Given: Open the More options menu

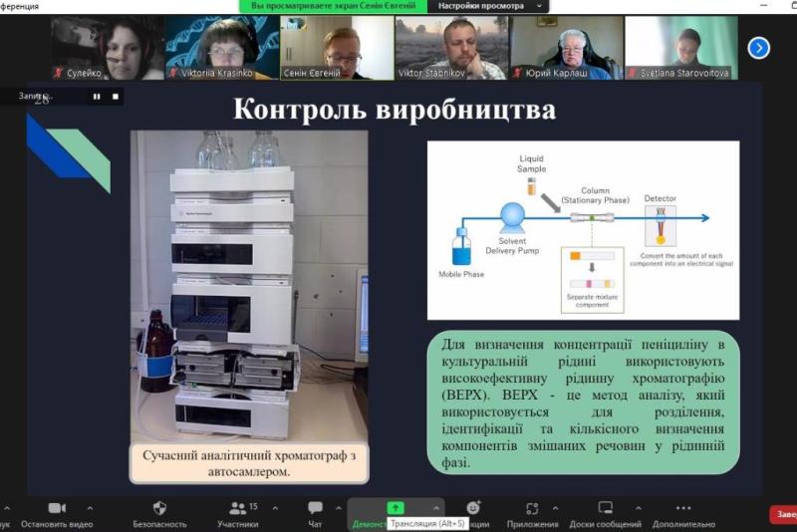Looking at the screenshot, I should coord(683,514).
